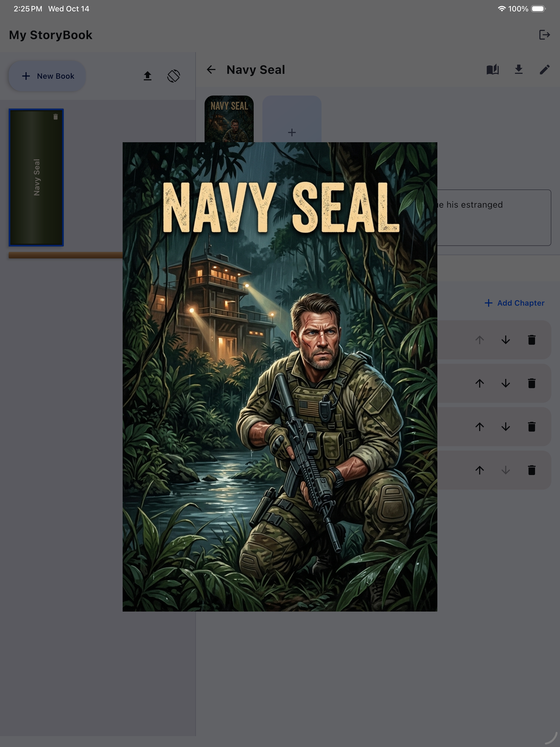Tap the upload book icon
This screenshot has height=747, width=560.
(x=148, y=76)
